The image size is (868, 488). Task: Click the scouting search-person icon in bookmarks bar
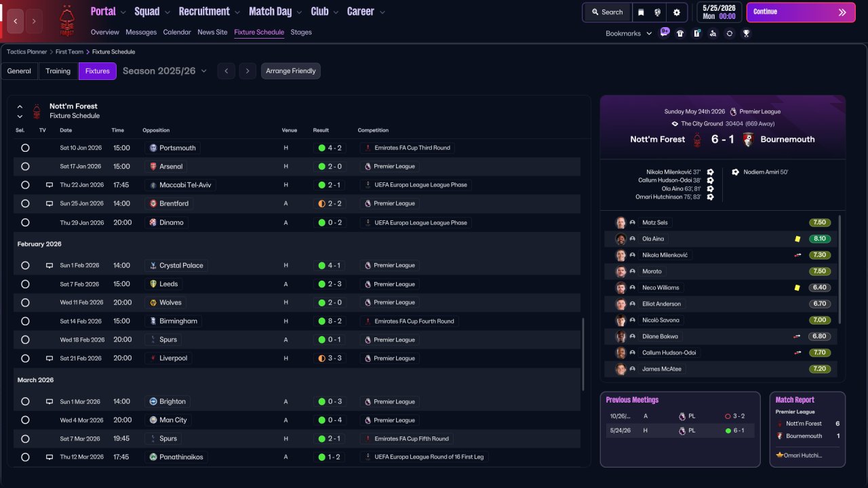[x=713, y=33]
